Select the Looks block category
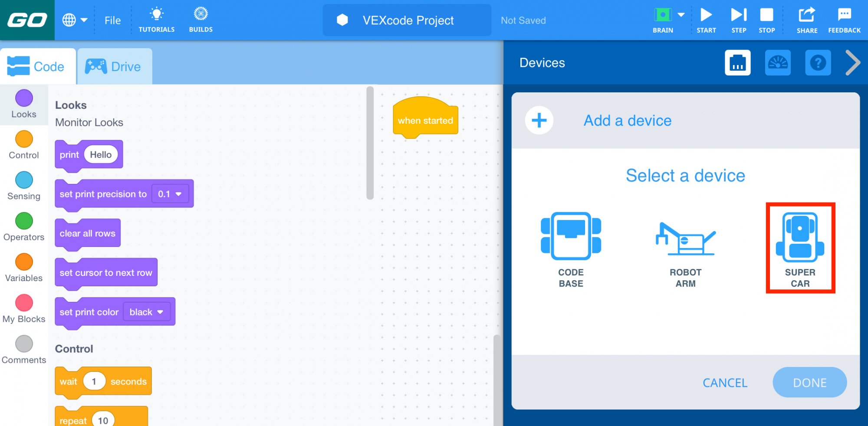868x426 pixels. click(x=24, y=104)
